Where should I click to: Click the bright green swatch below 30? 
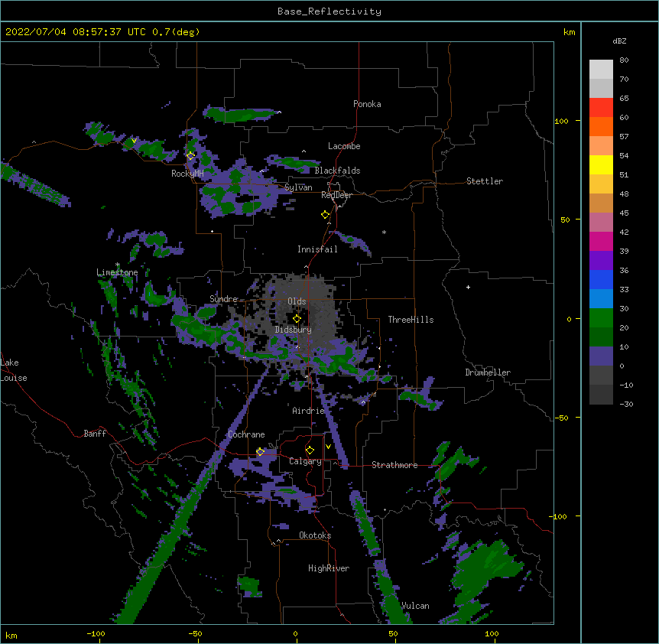601,318
